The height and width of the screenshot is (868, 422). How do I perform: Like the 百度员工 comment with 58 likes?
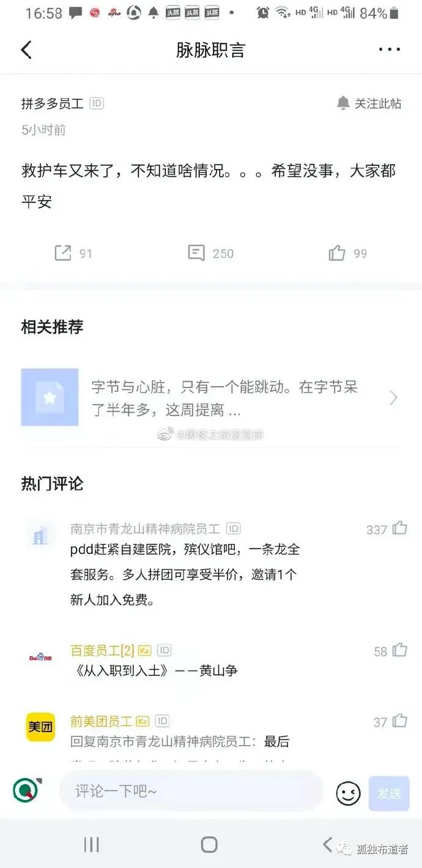[x=400, y=650]
